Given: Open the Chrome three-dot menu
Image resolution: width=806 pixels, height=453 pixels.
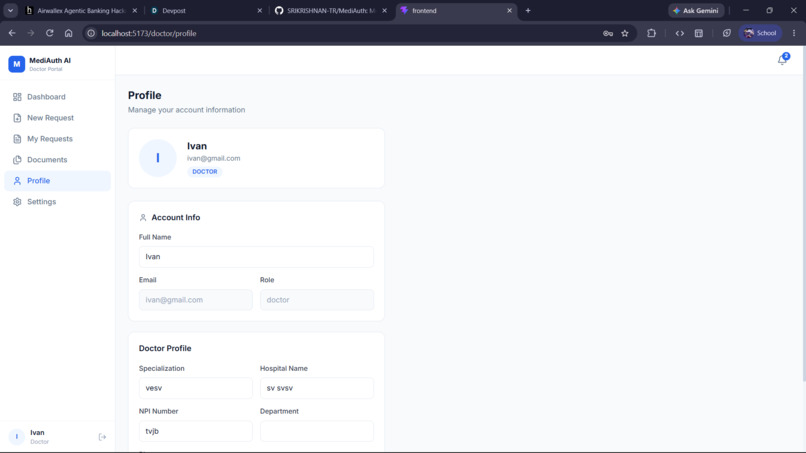Looking at the screenshot, I should coord(794,33).
